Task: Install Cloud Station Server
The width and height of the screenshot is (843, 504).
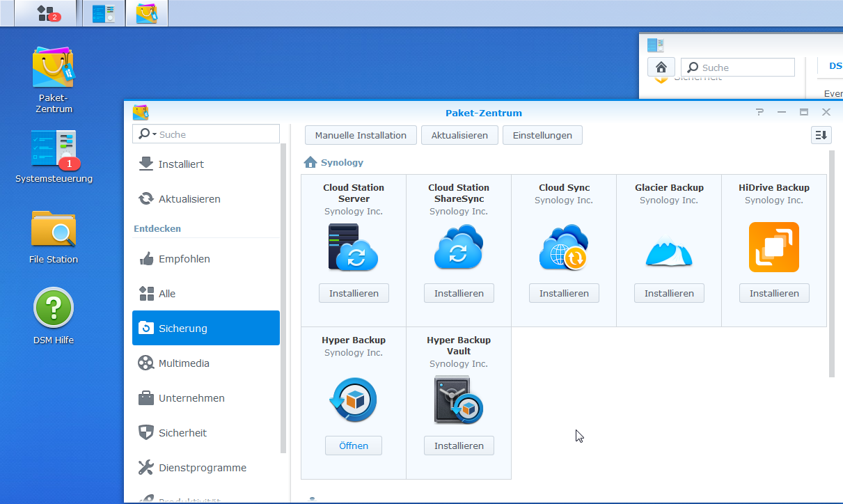Action: [x=354, y=293]
